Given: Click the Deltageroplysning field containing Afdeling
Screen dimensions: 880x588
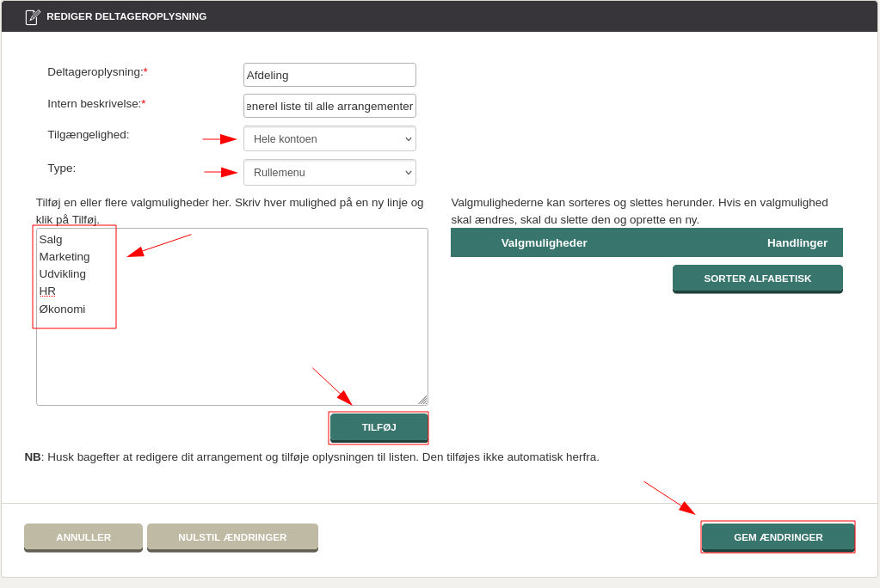Looking at the screenshot, I should click(329, 75).
